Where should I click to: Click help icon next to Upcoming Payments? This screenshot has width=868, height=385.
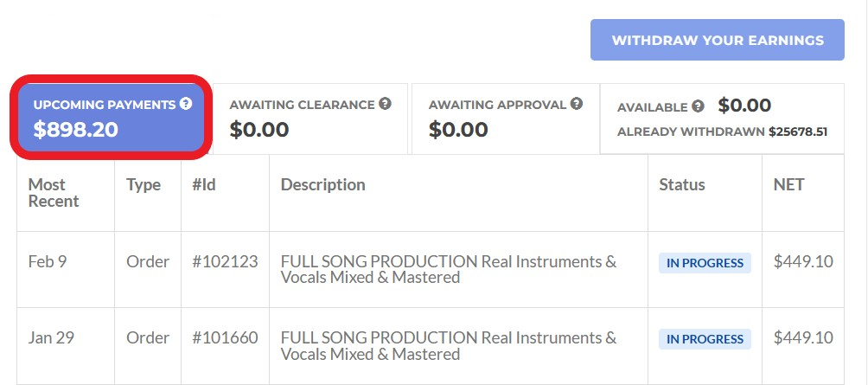[185, 104]
